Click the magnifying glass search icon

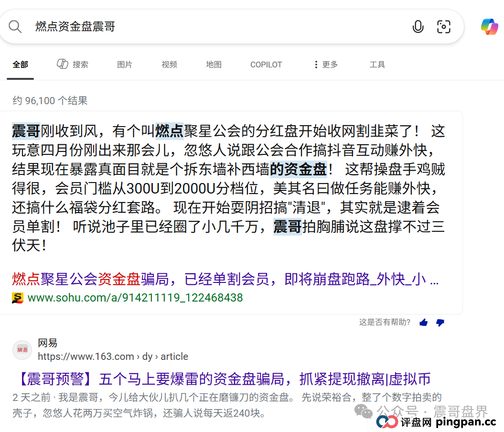tap(15, 26)
